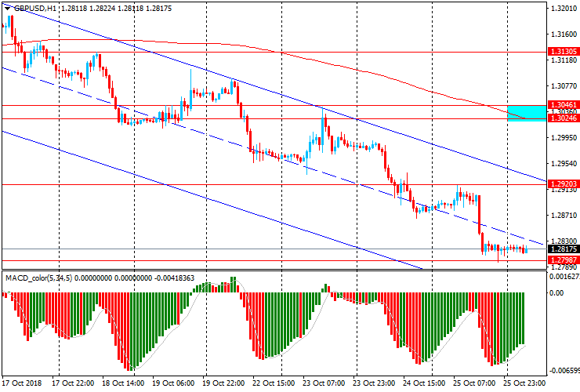The width and height of the screenshot is (580, 392).
Task: Click the 23 Oct 07:00 time label
Action: click(324, 383)
